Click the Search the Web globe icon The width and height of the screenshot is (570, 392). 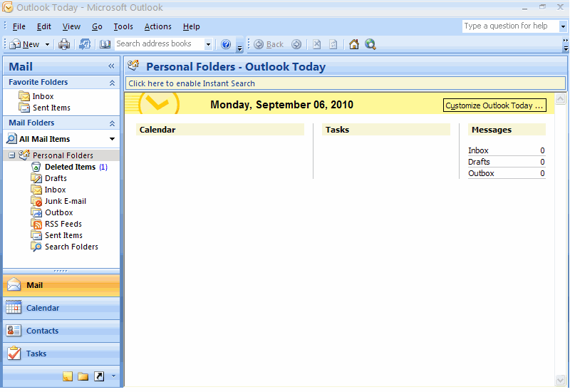point(370,44)
